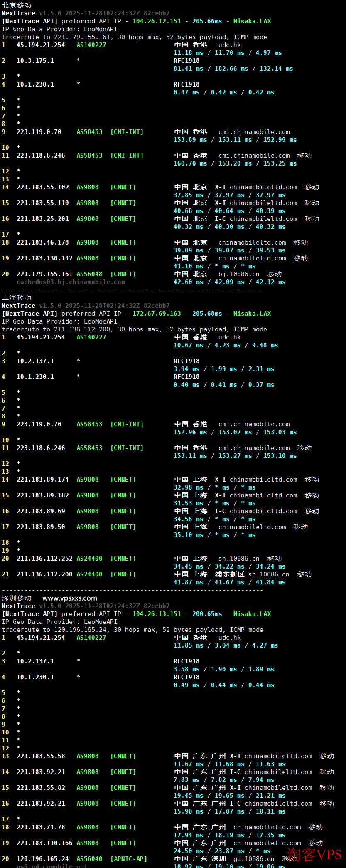Click hop IP address 211.136.112.252
The width and height of the screenshot is (346, 868).
click(x=44, y=559)
